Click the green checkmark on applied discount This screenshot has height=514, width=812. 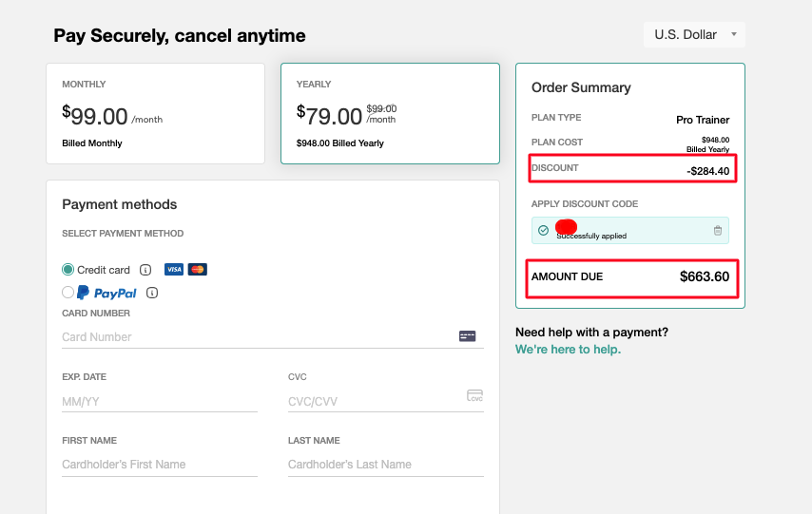(543, 230)
